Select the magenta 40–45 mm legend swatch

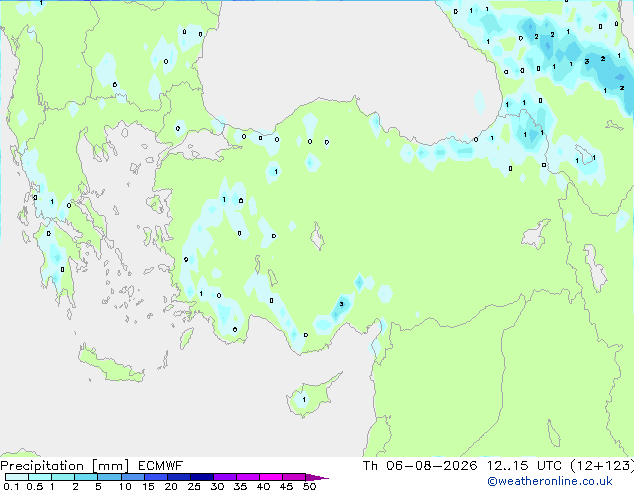pos(271,477)
